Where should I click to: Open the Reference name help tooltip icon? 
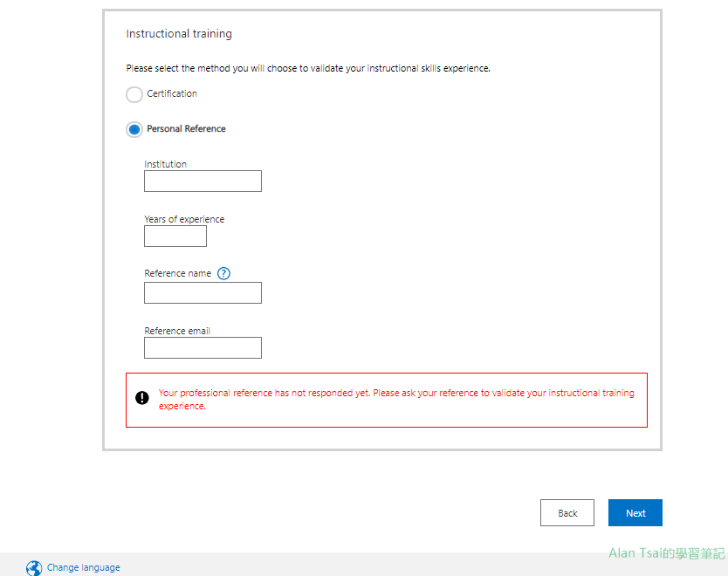[x=223, y=273]
